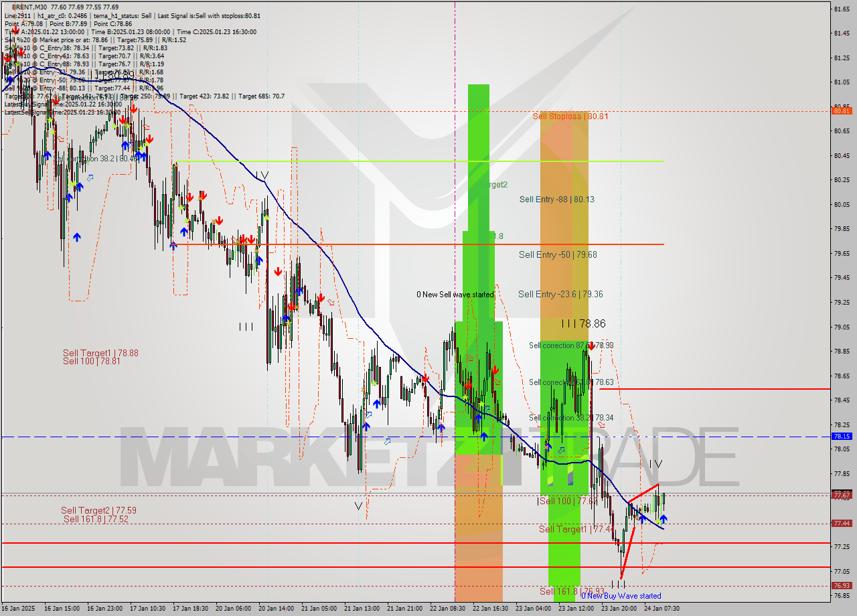
Task: Select the 'Sell correction 38.2 | 78.34' label
Action: tap(571, 418)
